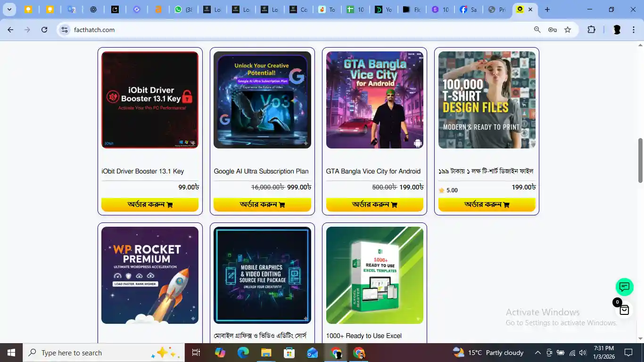The width and height of the screenshot is (644, 362).
Task: Switch to the WhatsApp tab
Action: [x=183, y=9]
